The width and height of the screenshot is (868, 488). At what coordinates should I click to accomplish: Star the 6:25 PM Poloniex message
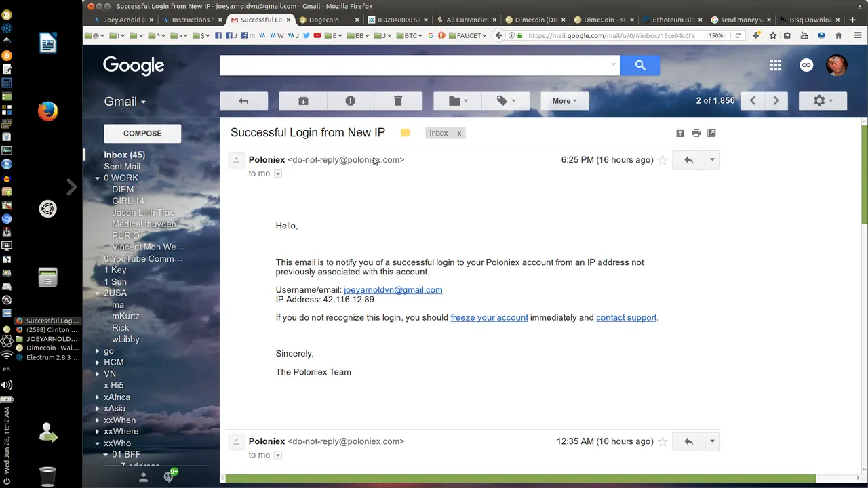(663, 160)
